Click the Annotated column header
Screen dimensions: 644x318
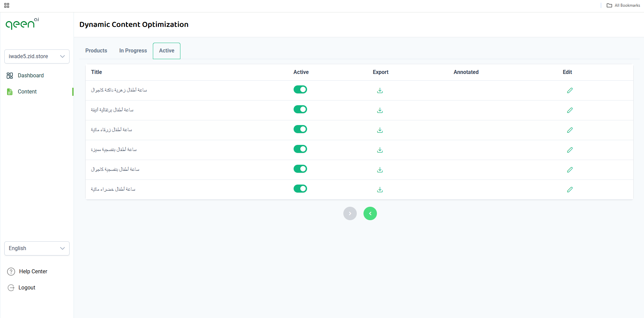466,72
